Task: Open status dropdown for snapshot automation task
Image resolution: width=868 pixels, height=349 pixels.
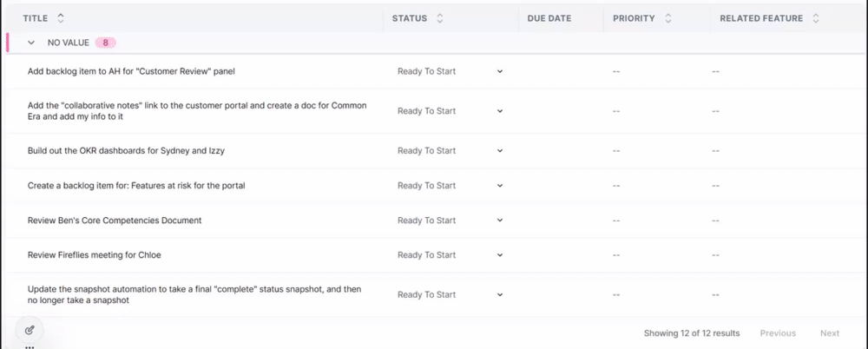Action: click(499, 295)
